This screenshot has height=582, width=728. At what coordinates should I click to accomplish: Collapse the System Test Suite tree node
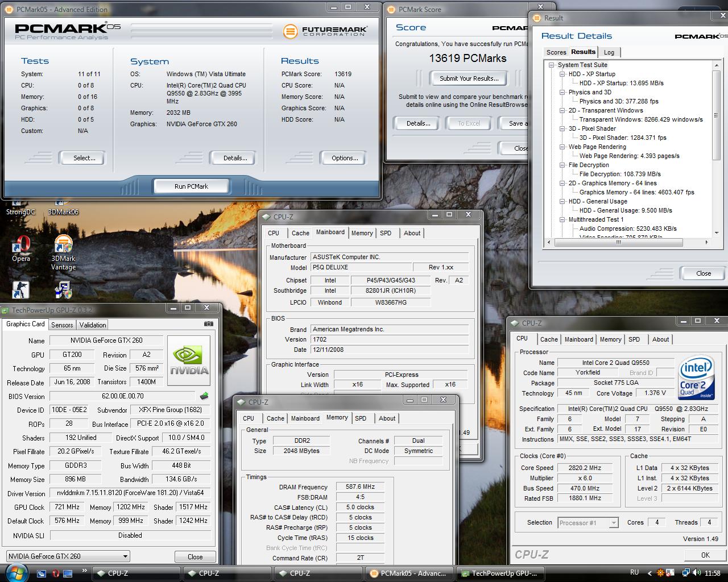click(x=552, y=65)
